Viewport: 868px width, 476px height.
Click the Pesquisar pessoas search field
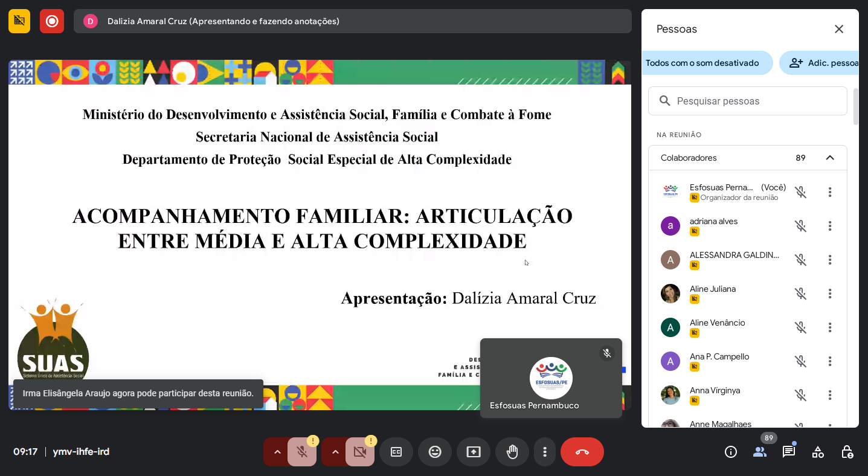tap(748, 101)
